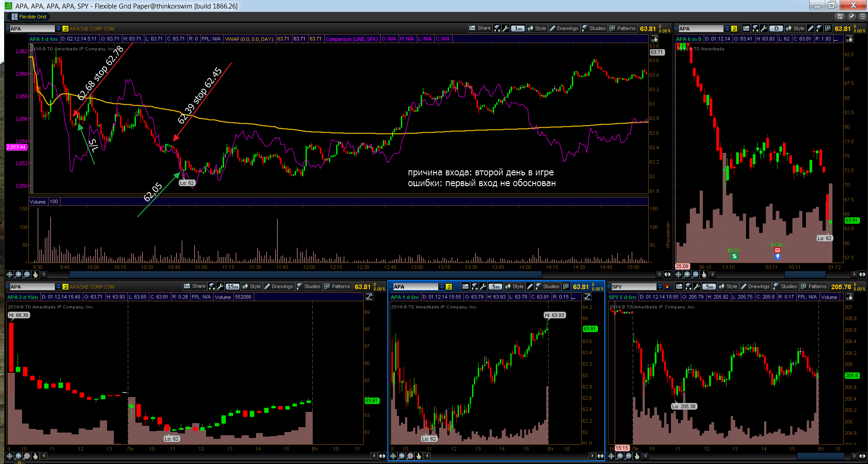Expand symbol dropdown in daily APA chart
The height and width of the screenshot is (464, 868).
(727, 28)
